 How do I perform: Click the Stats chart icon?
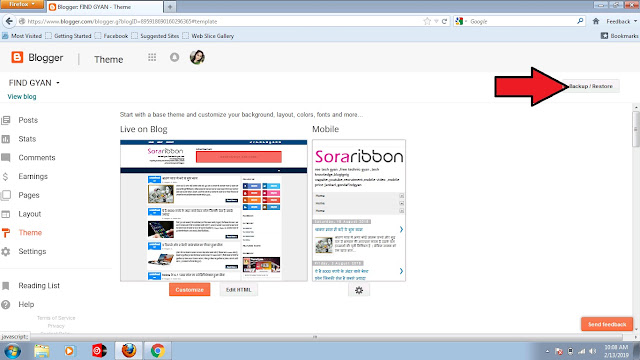[6, 139]
